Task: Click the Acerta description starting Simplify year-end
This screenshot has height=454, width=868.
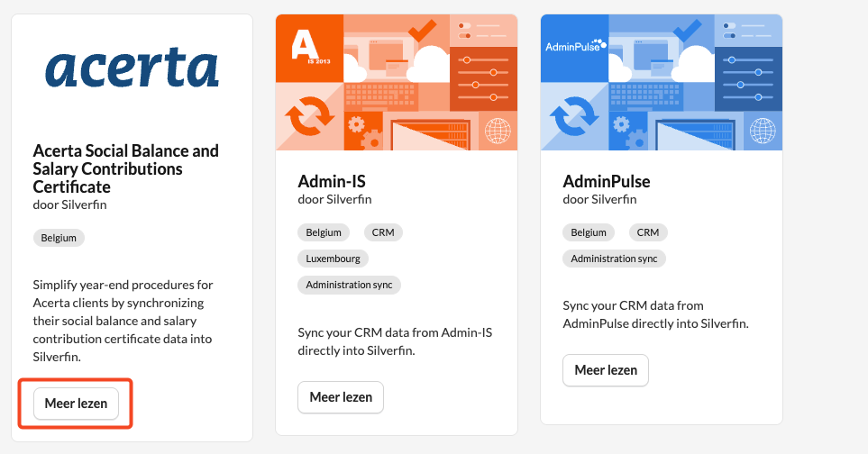Action: tap(123, 321)
